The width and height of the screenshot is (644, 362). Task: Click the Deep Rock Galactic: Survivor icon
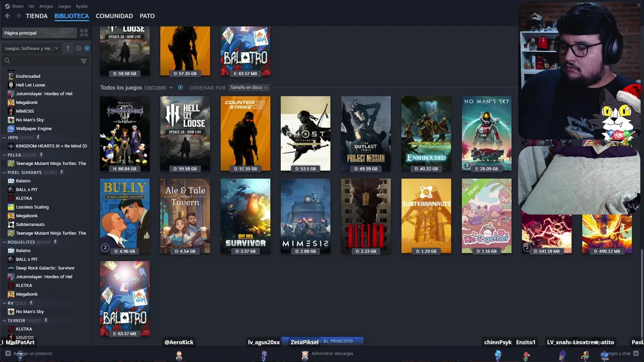pyautogui.click(x=11, y=268)
